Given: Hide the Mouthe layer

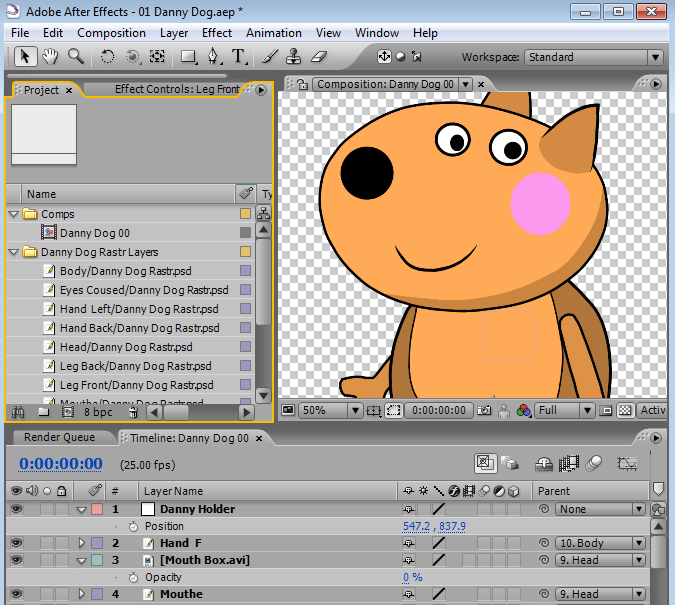Looking at the screenshot, I should tap(16, 594).
